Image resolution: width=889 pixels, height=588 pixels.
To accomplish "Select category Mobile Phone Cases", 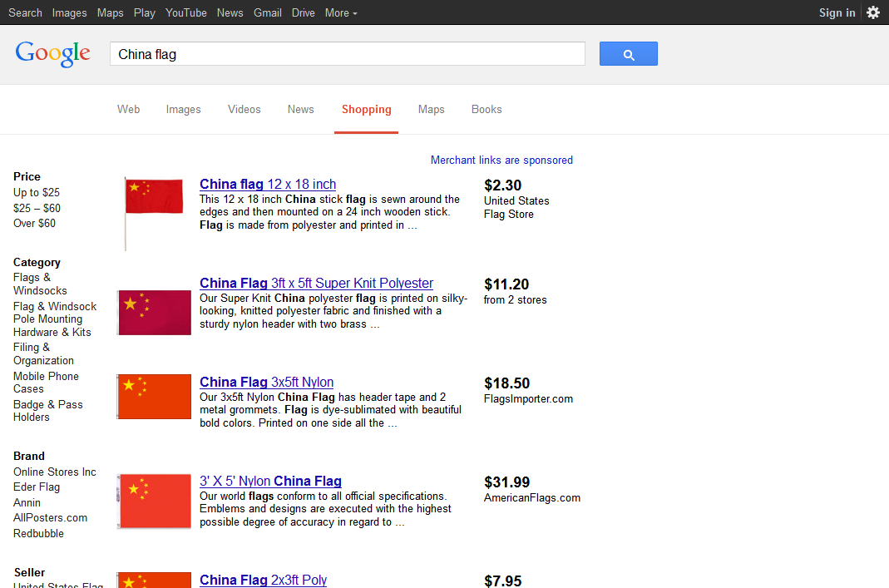I will pos(46,383).
